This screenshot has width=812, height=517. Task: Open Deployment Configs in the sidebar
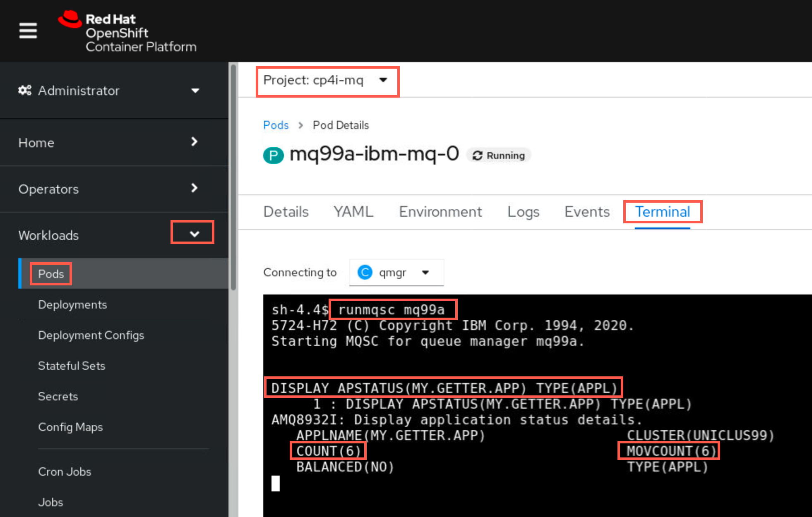point(91,335)
